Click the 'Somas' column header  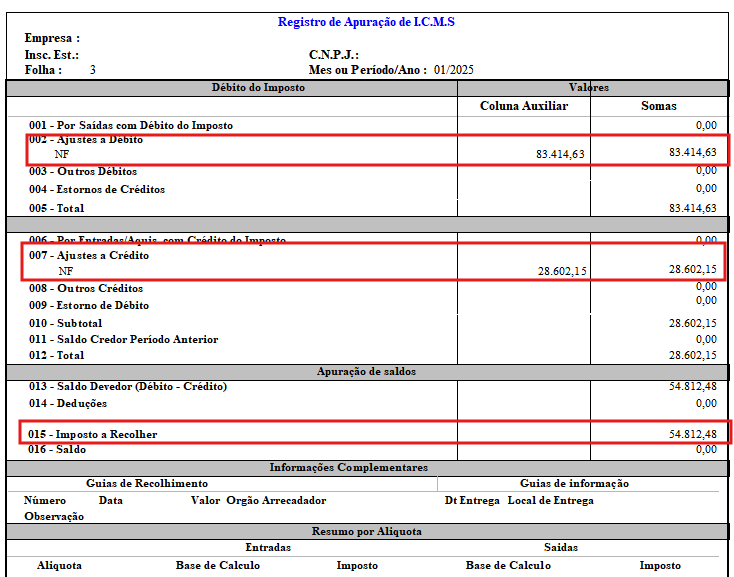659,106
